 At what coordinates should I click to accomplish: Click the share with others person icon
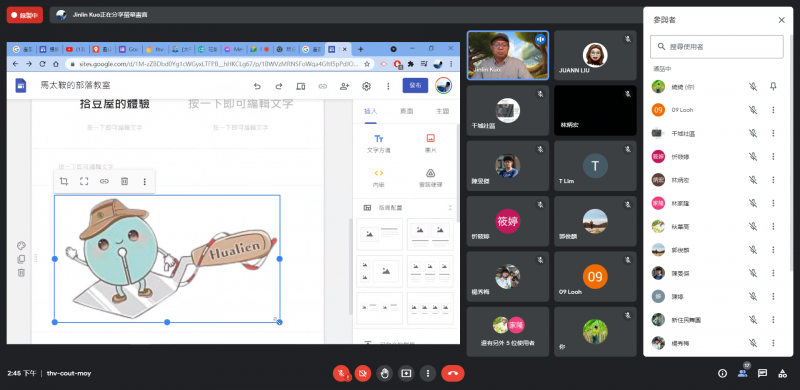click(x=344, y=86)
